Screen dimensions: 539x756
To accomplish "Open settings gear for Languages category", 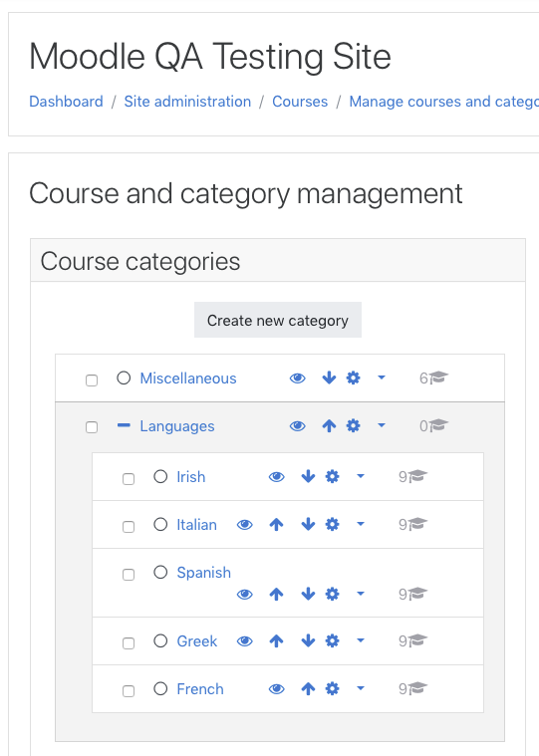I will point(353,425).
